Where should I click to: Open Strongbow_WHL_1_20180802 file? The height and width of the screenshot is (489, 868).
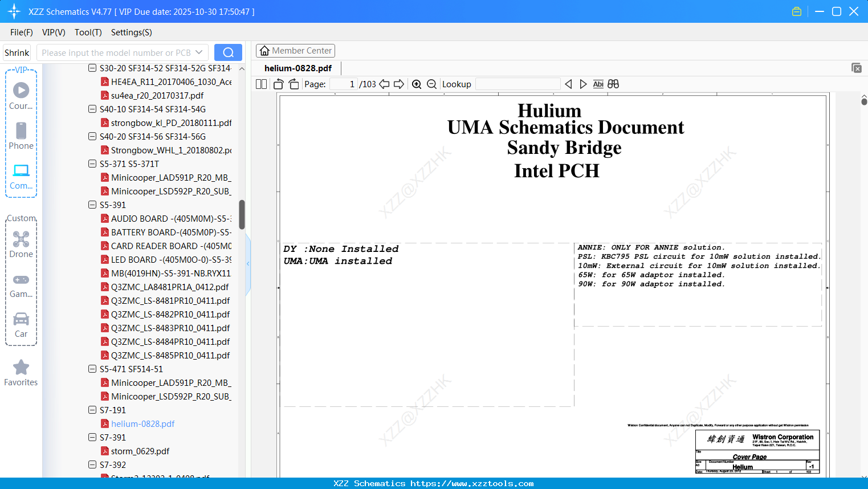coord(166,150)
